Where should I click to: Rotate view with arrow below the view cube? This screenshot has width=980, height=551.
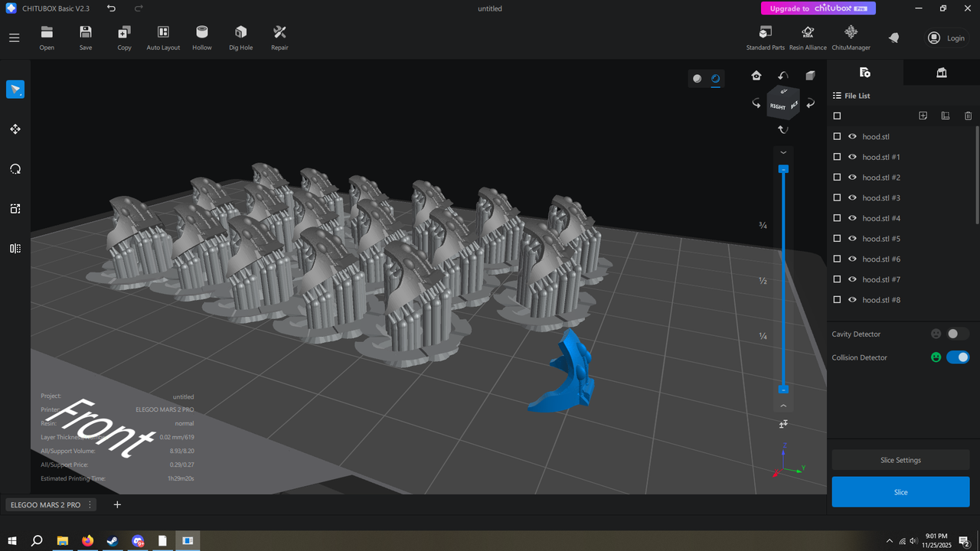pos(783,130)
